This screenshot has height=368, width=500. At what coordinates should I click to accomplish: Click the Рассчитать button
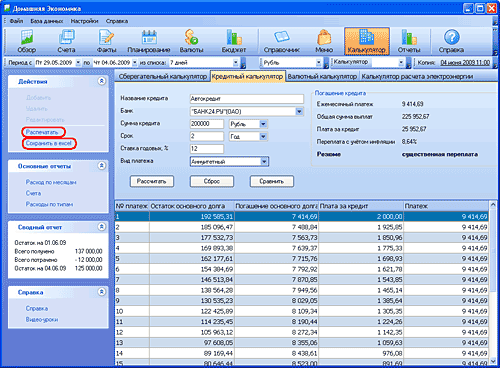(x=152, y=181)
